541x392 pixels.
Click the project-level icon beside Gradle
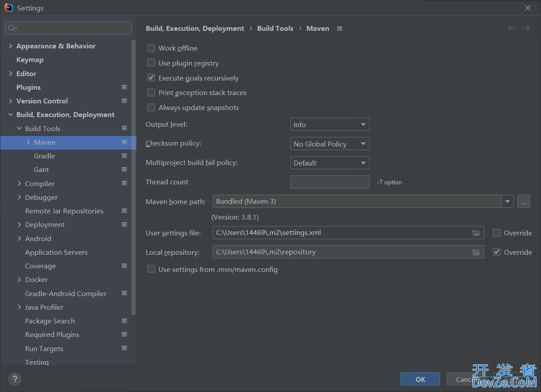tap(124, 156)
